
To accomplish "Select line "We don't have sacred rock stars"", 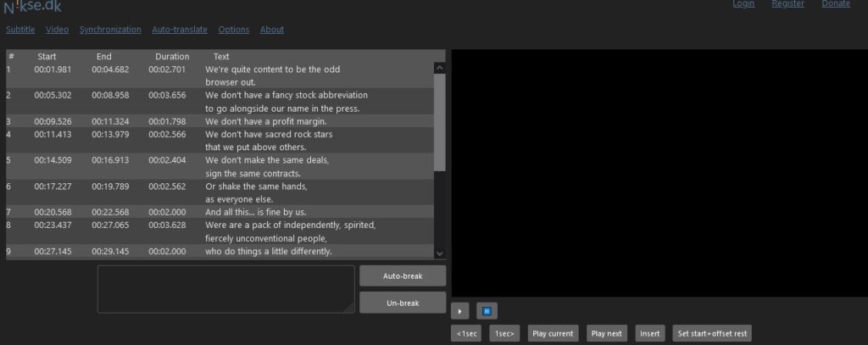I will coord(269,134).
